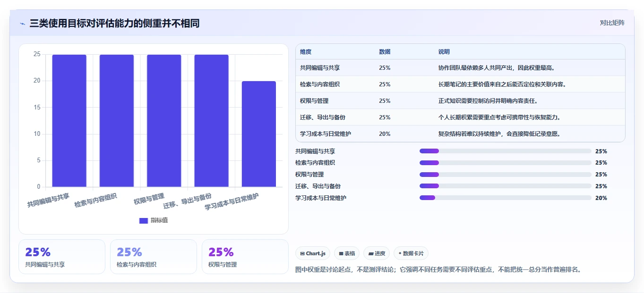Viewport: 644px width, 293px height.
Task: Click the 进度 tag chip
Action: (x=377, y=253)
